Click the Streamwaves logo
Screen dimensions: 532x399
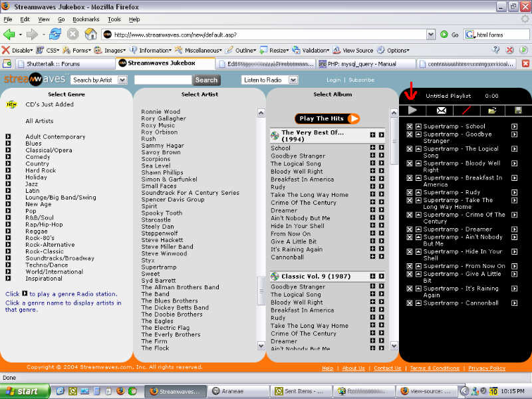(x=34, y=79)
